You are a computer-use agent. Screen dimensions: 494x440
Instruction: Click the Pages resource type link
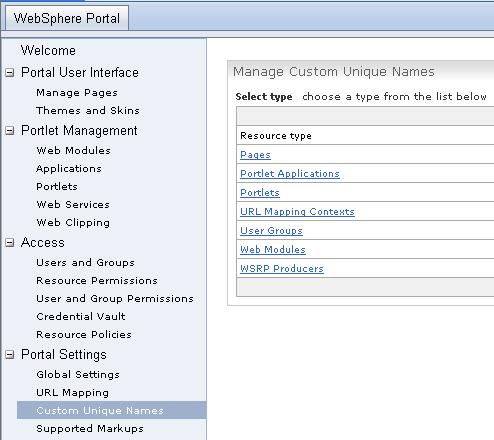click(x=255, y=155)
